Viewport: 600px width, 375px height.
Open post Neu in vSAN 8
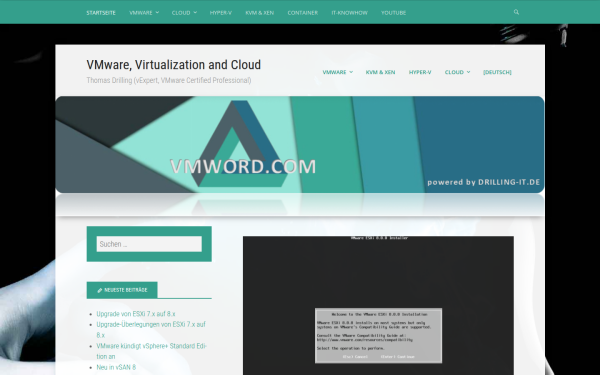pos(116,367)
